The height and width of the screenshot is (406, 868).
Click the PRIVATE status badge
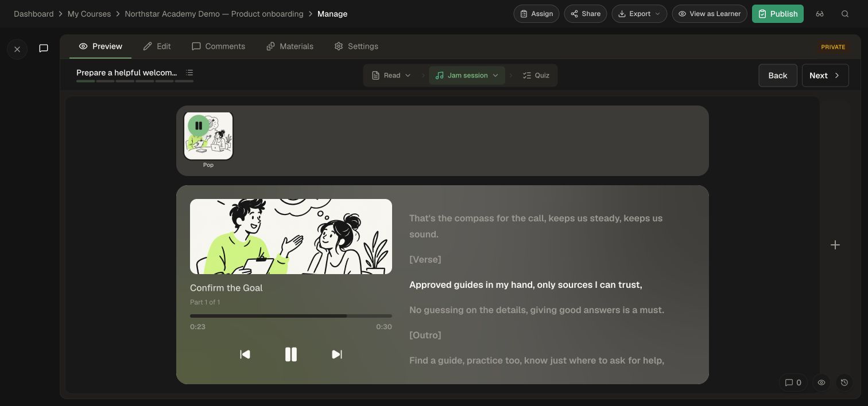pos(833,47)
